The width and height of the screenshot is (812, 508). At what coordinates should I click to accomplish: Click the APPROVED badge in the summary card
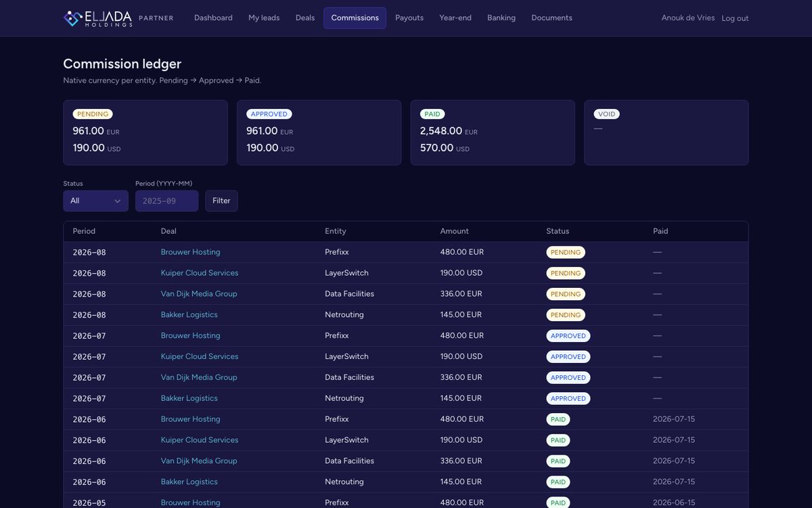(269, 114)
